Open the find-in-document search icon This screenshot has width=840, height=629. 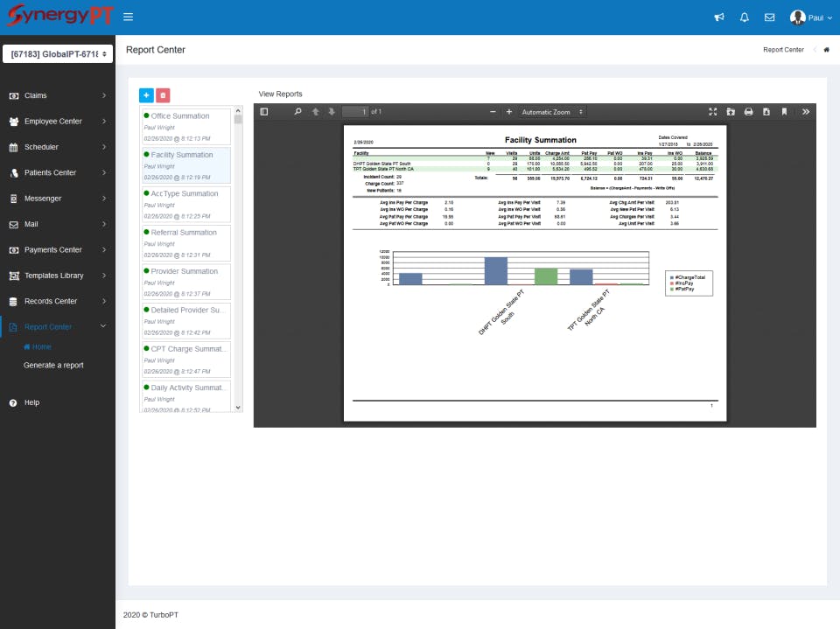[297, 112]
